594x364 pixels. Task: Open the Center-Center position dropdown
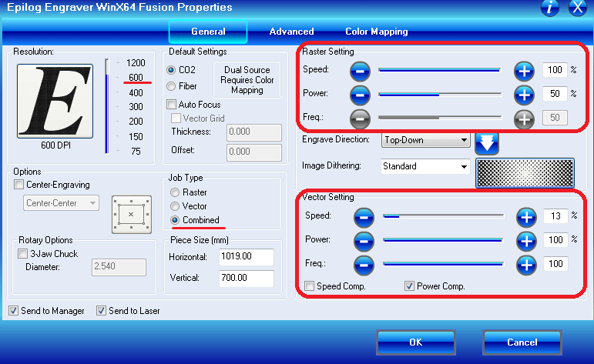61,203
